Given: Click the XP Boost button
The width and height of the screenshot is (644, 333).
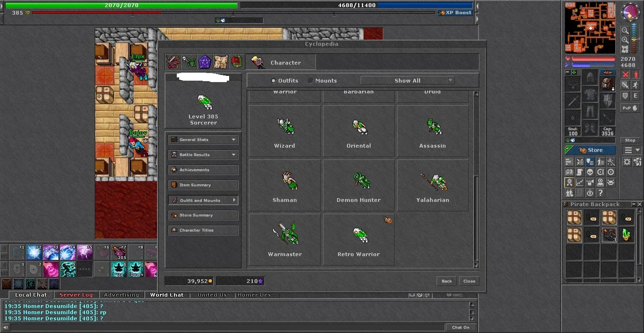Looking at the screenshot, I should pyautogui.click(x=455, y=13).
